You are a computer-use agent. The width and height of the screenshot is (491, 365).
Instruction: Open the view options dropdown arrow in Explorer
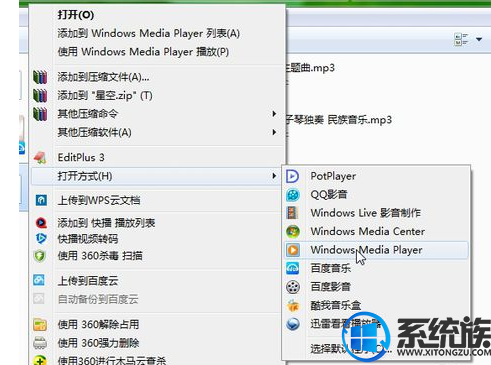(479, 39)
